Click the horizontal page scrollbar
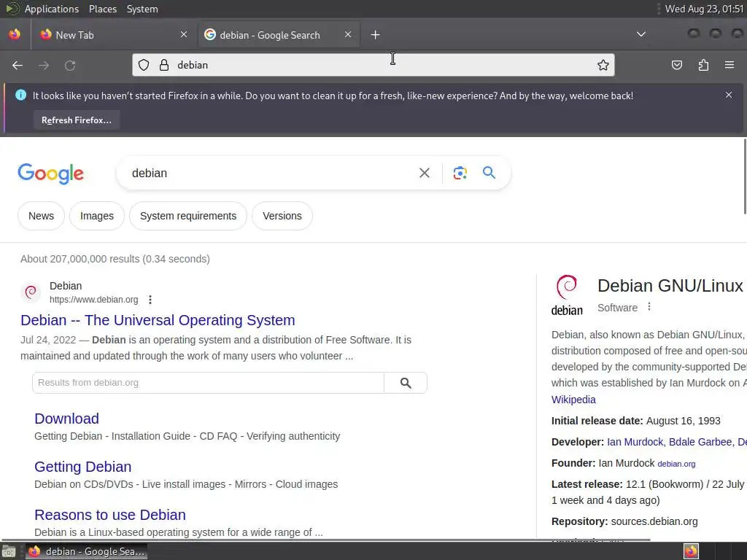The width and height of the screenshot is (747, 560). (x=326, y=540)
